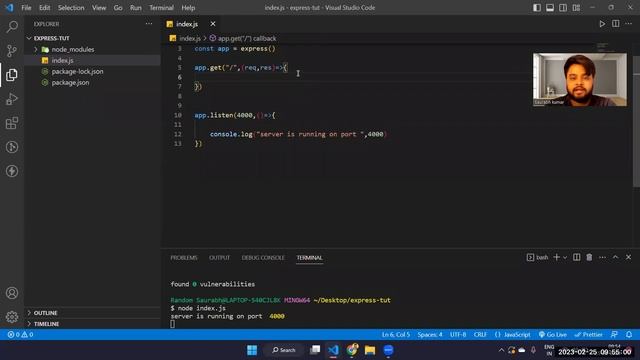Toggle primary side bar layout icon
The height and width of the screenshot is (360, 640).
pos(537,8)
